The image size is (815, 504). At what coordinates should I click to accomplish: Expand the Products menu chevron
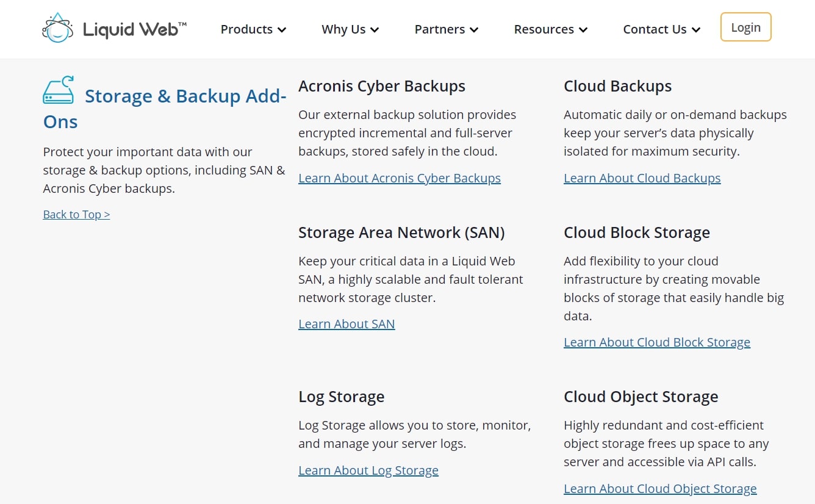[282, 30]
